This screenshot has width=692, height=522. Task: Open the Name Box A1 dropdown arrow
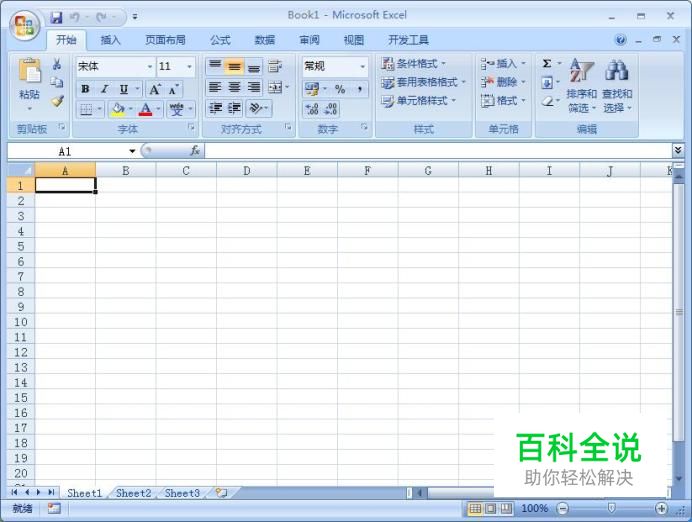point(132,151)
